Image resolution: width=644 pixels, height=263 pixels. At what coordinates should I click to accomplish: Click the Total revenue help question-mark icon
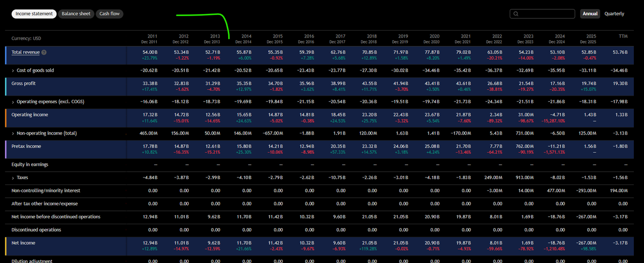pyautogui.click(x=44, y=52)
